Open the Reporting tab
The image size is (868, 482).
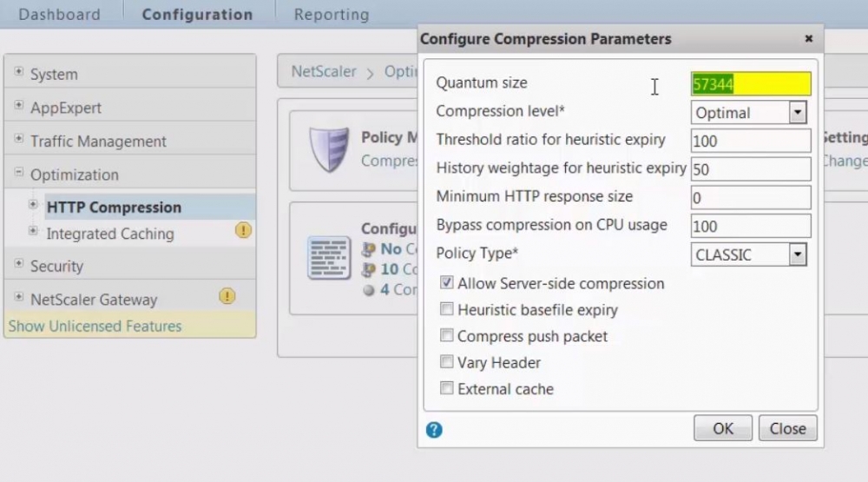coord(332,15)
